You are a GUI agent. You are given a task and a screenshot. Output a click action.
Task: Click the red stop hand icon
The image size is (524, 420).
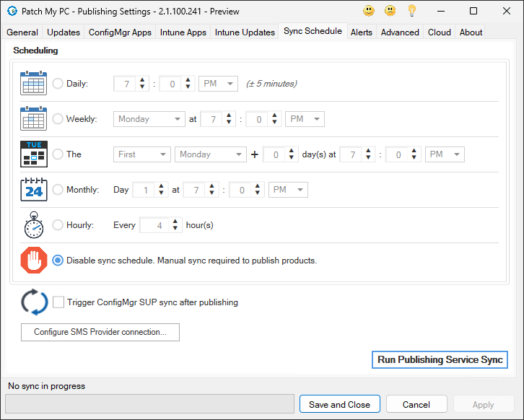click(x=34, y=261)
